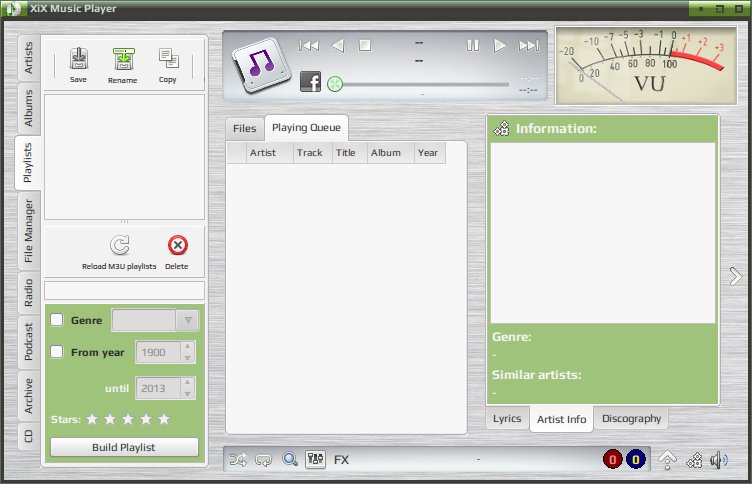Toggle repeat mode icon
752x484 pixels.
click(263, 460)
